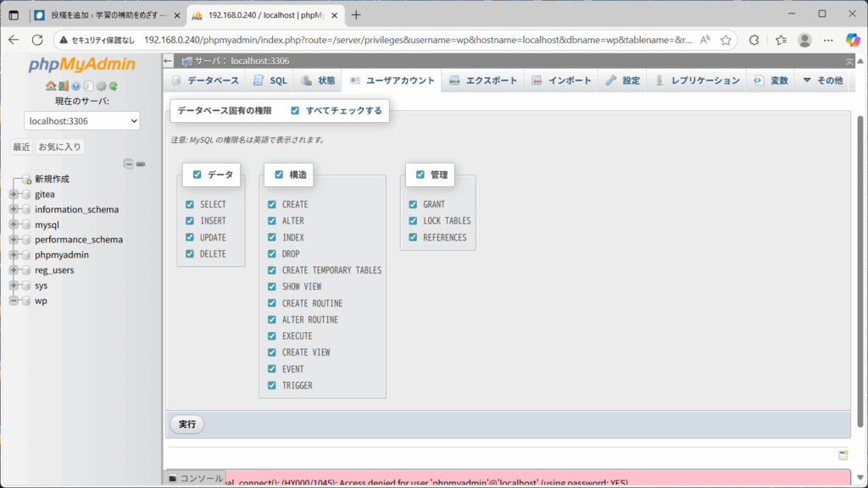Click the phpMyAdmin home icon
The image size is (868, 488).
[x=51, y=86]
